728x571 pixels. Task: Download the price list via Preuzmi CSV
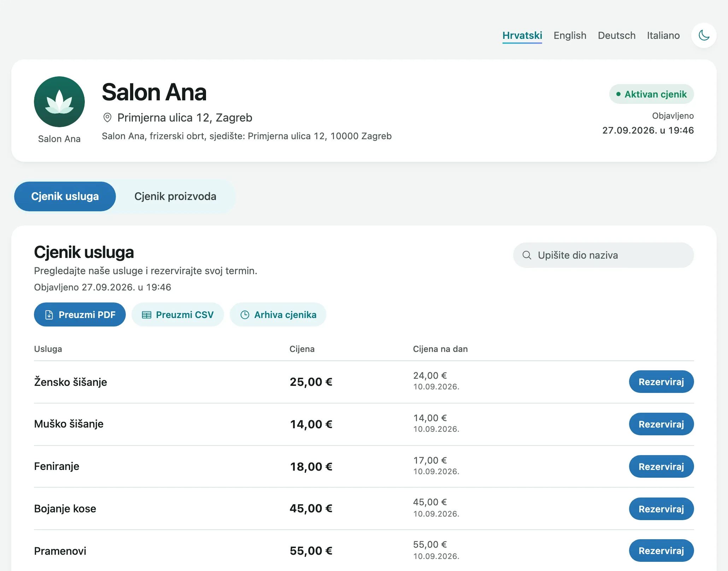(177, 314)
